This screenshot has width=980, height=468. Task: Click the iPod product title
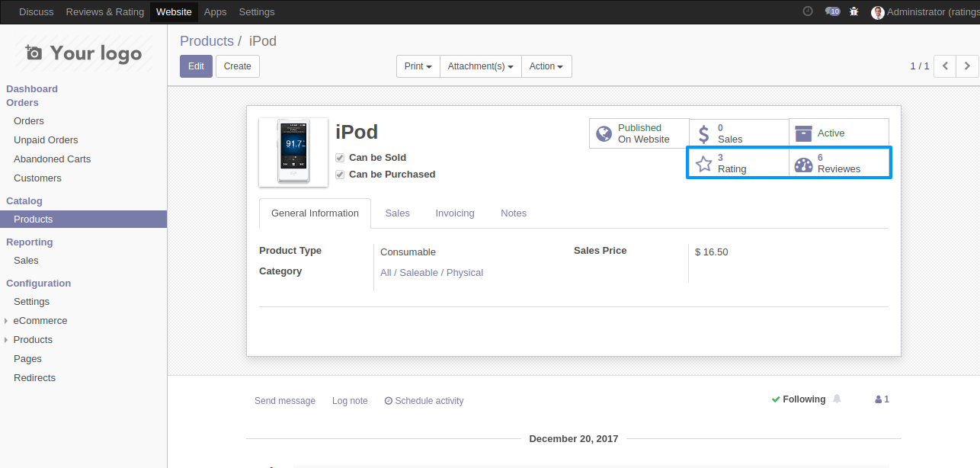click(357, 132)
